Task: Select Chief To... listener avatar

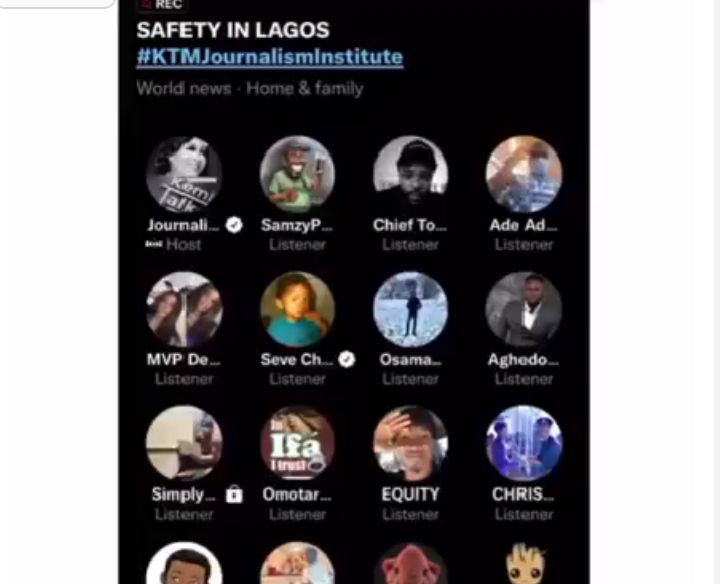Action: (x=411, y=174)
